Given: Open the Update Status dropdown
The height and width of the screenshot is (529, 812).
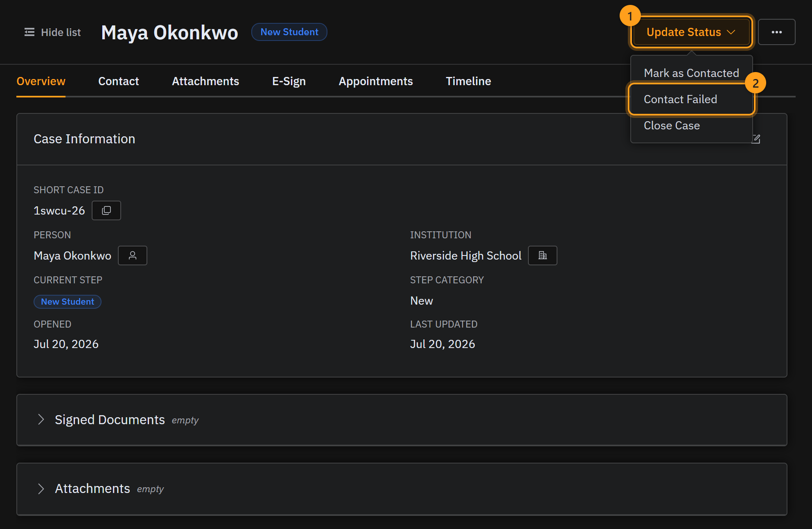Looking at the screenshot, I should pos(691,32).
